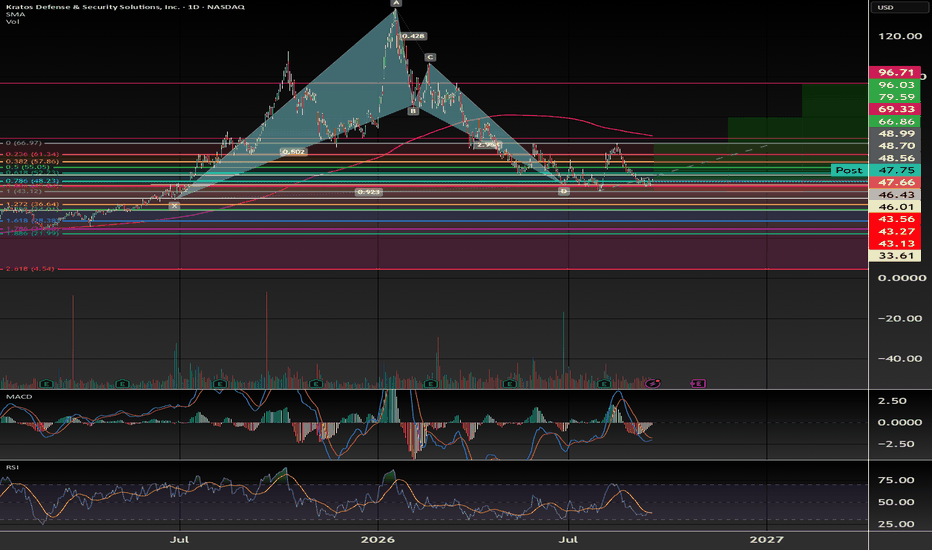The width and height of the screenshot is (932, 550).
Task: Click the C point label of the pattern
Action: [x=430, y=57]
